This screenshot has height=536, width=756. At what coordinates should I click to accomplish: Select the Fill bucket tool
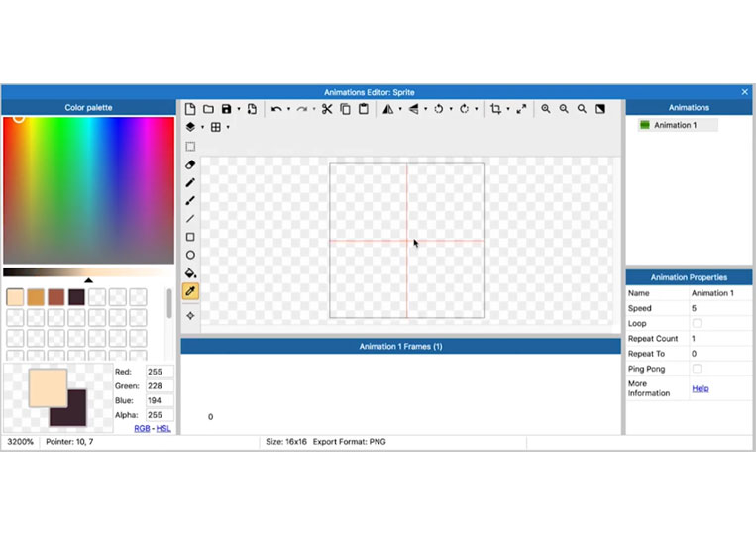point(190,272)
